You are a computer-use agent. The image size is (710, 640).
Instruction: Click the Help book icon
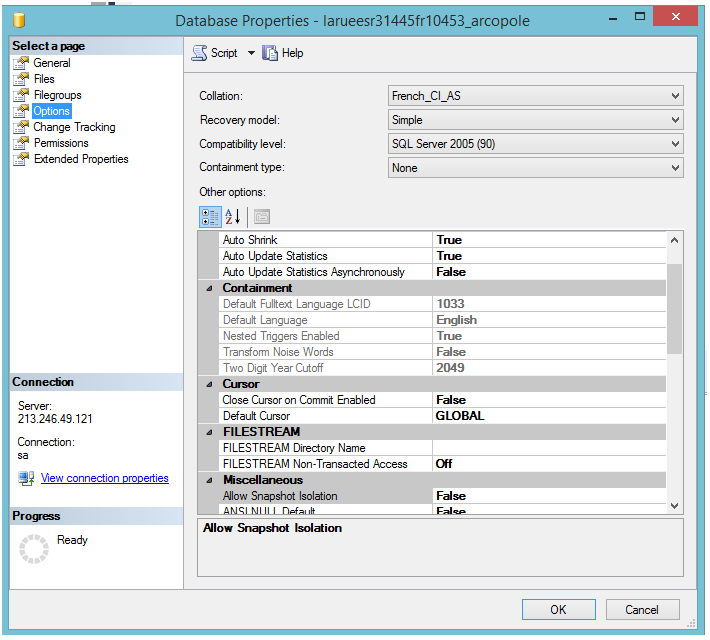click(x=270, y=53)
